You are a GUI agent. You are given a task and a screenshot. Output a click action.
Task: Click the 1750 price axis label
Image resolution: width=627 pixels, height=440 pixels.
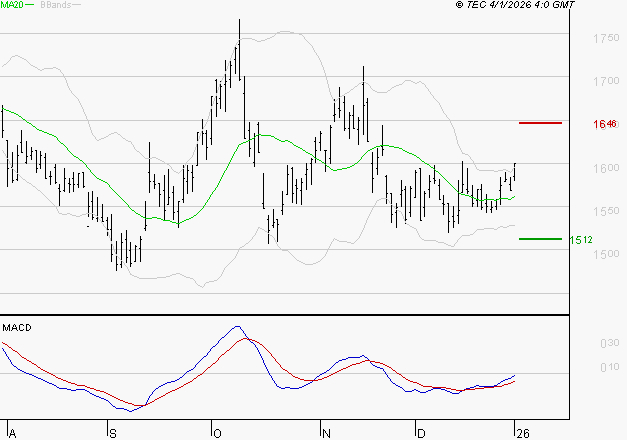click(606, 38)
